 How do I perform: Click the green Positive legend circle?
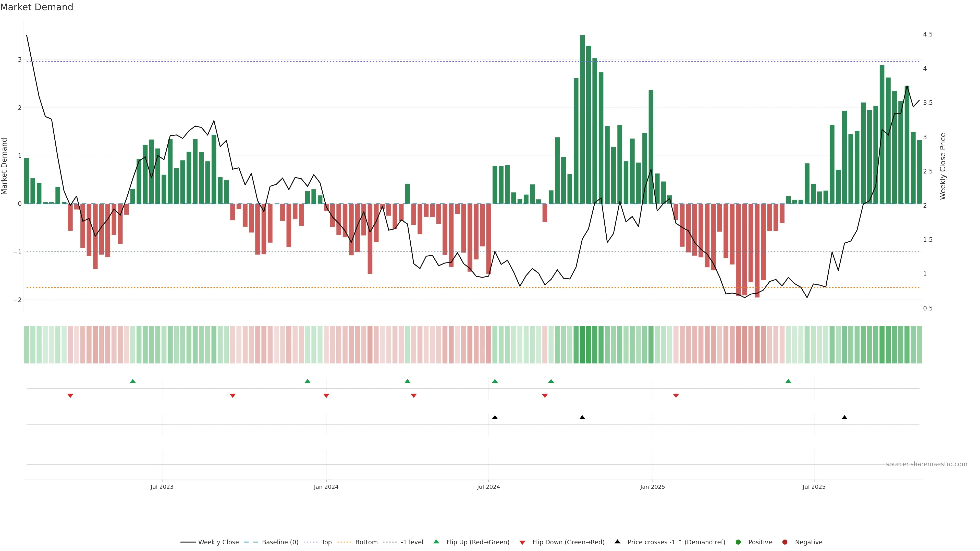(738, 542)
